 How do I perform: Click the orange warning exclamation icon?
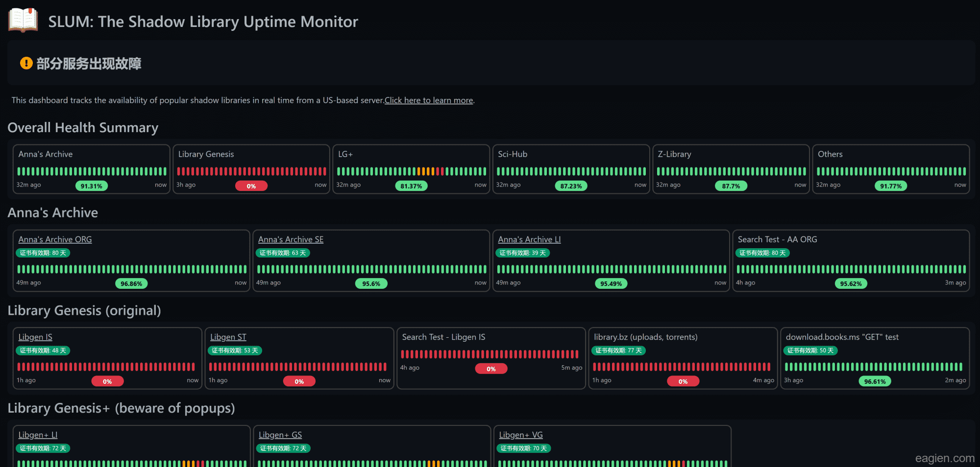pos(26,63)
